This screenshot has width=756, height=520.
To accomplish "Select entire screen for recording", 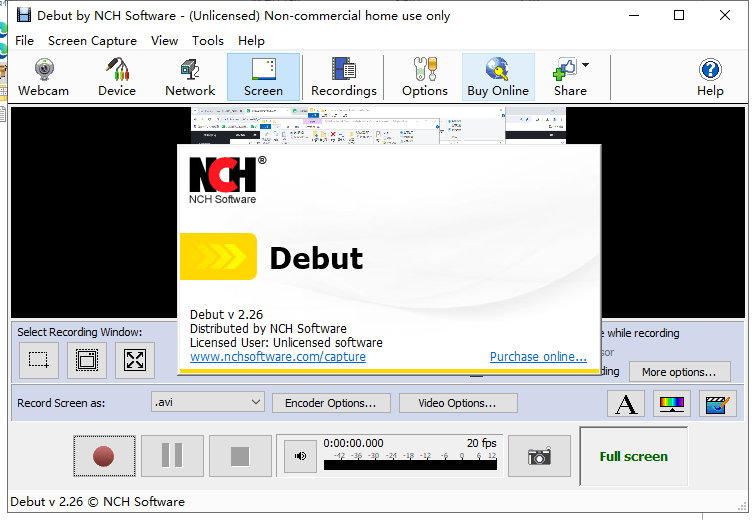I will [135, 360].
